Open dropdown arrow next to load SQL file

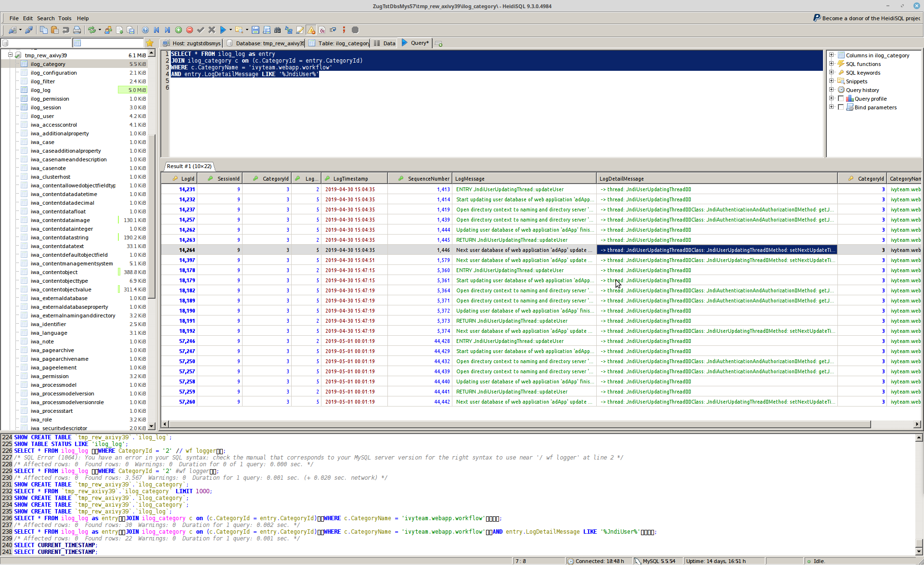point(247,30)
